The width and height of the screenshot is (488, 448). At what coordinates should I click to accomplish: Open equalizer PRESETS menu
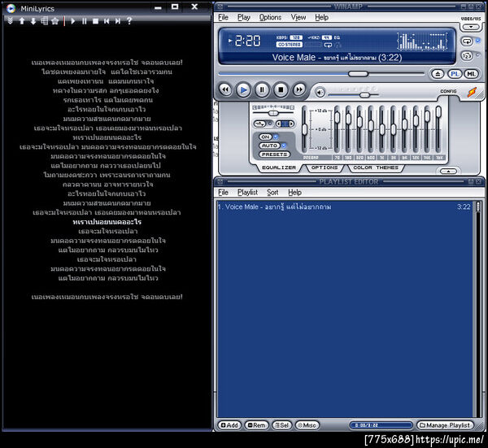coord(274,154)
